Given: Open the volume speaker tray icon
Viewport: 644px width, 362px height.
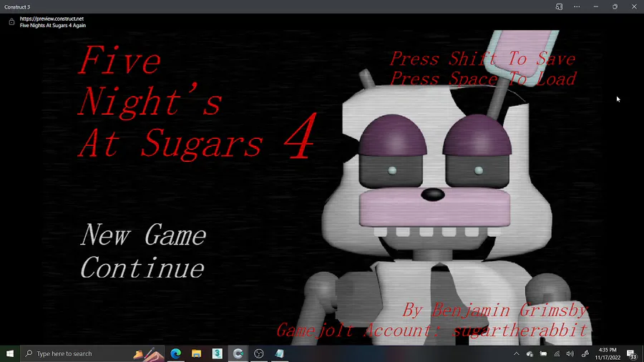Looking at the screenshot, I should point(570,354).
